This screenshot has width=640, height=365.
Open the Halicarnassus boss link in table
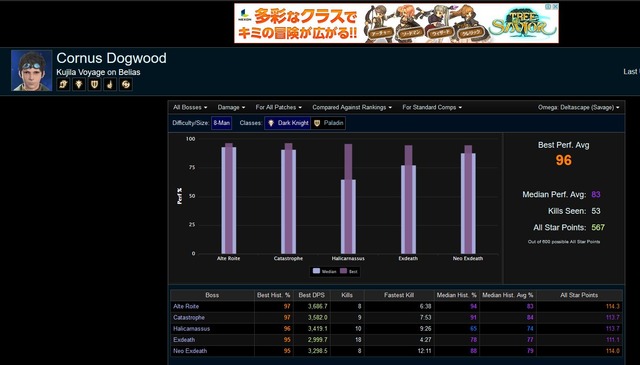[x=191, y=328]
